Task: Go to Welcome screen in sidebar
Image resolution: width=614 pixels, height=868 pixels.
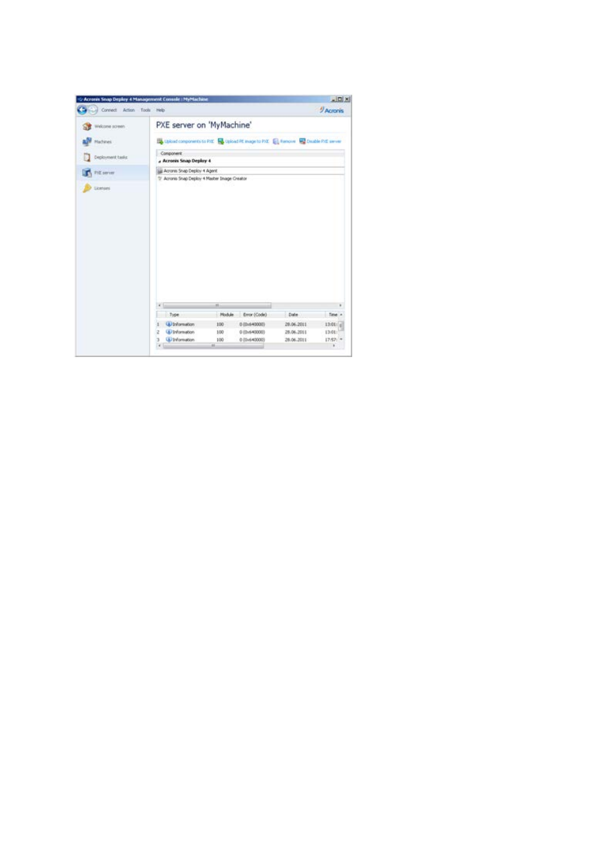Action: click(x=109, y=126)
